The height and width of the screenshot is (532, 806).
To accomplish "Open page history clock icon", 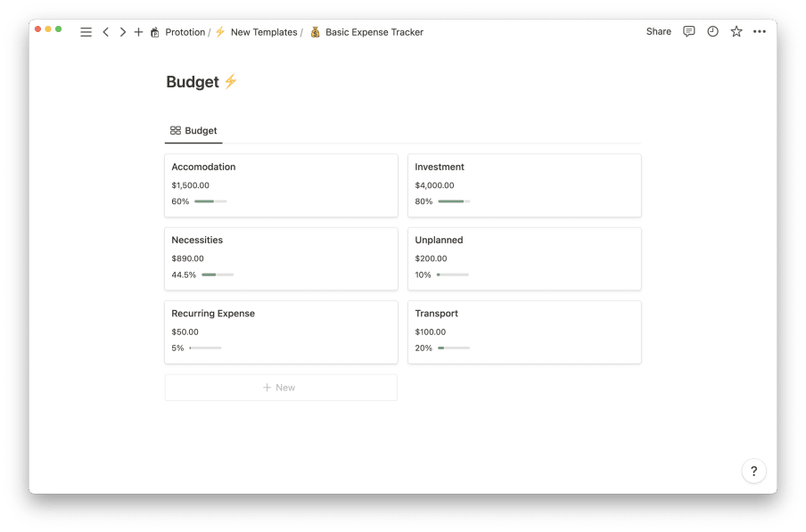I will [712, 31].
